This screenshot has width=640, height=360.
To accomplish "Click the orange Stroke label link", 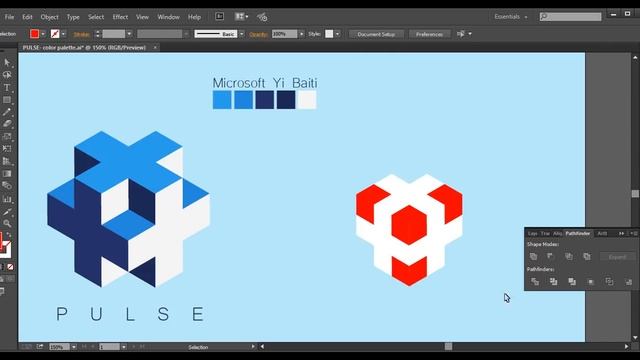I will click(x=81, y=34).
